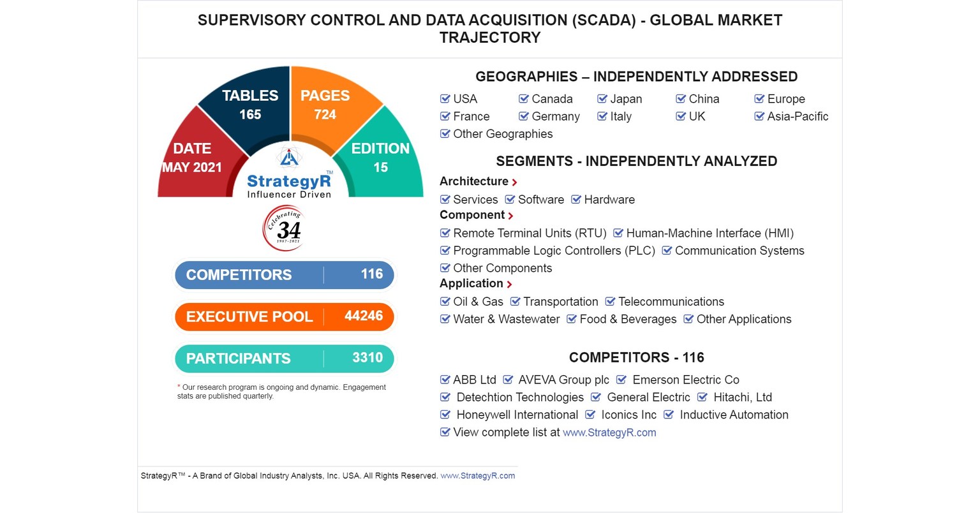Uncheck the Asia-Pacific checkbox
This screenshot has width=980, height=513.
pyautogui.click(x=759, y=116)
